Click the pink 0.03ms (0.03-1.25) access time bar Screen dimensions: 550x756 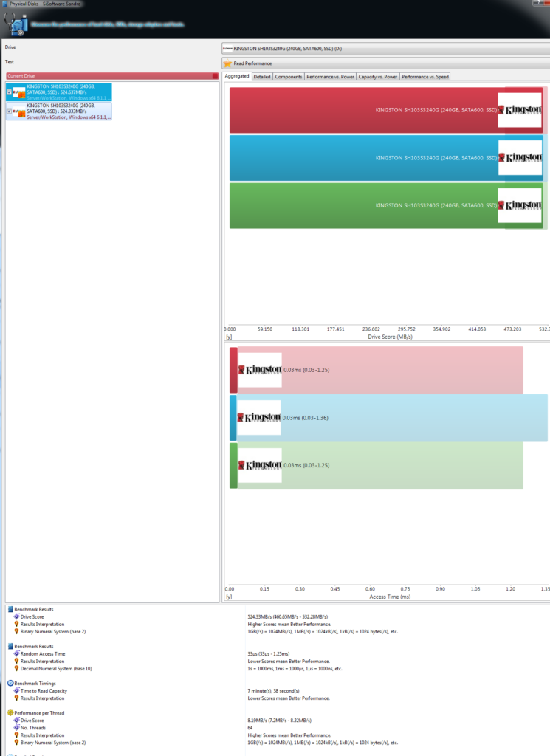376,370
